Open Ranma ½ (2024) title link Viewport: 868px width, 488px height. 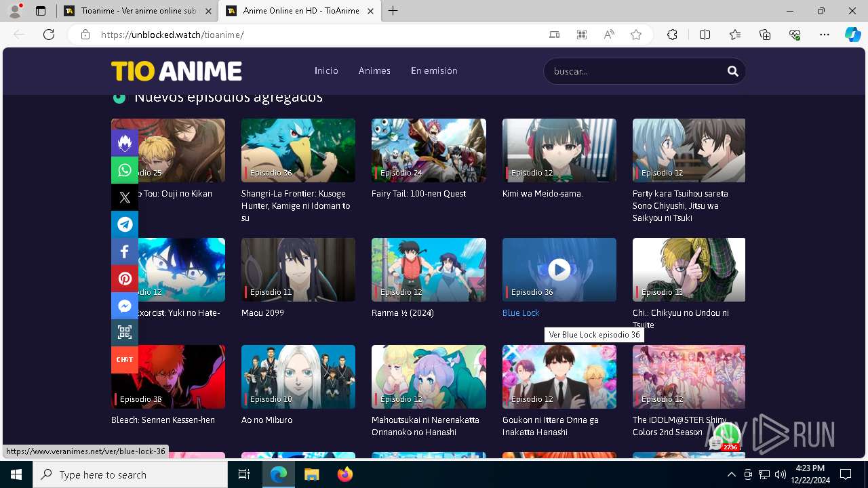tap(402, 312)
